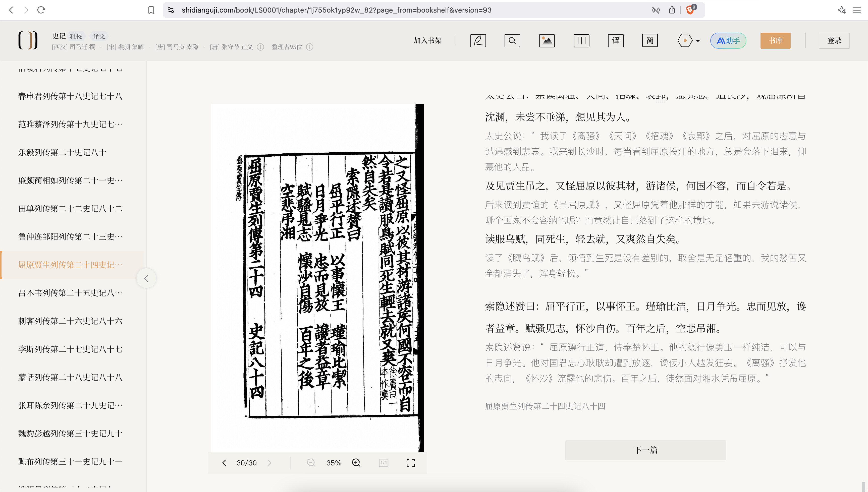Image resolution: width=868 pixels, height=492 pixels.
Task: Switch to vertical columns layout icon
Action: [581, 41]
